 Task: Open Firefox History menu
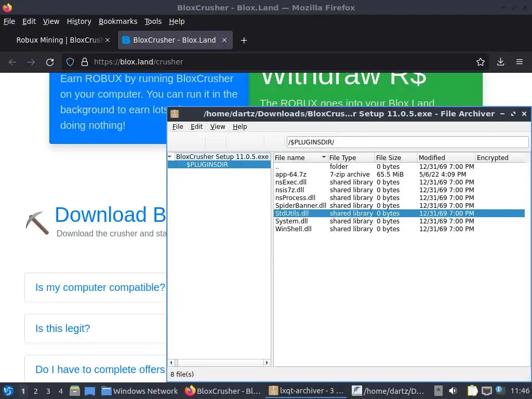point(79,21)
